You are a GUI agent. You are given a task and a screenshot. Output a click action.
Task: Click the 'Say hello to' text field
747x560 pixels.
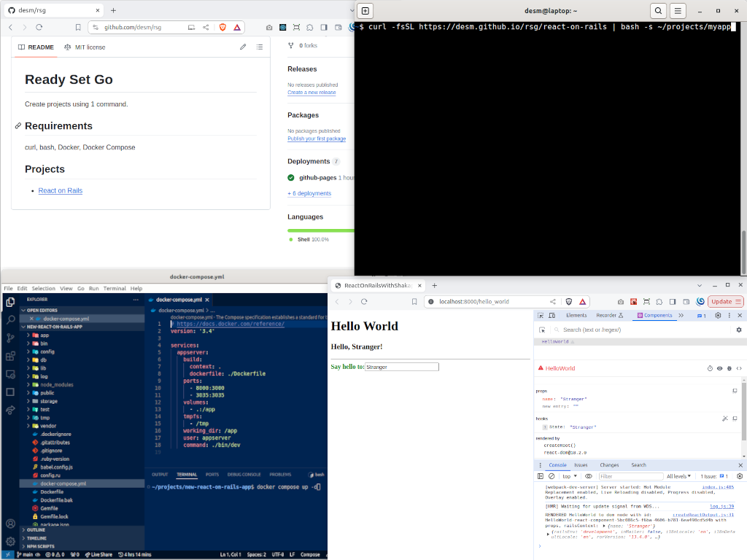point(402,367)
